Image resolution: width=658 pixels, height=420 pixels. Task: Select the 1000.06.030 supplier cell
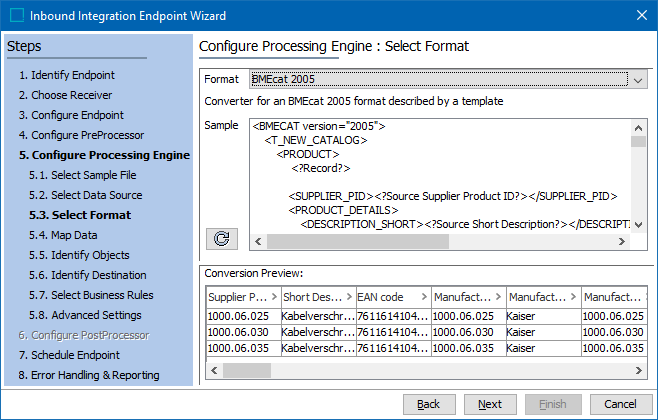[x=240, y=331]
